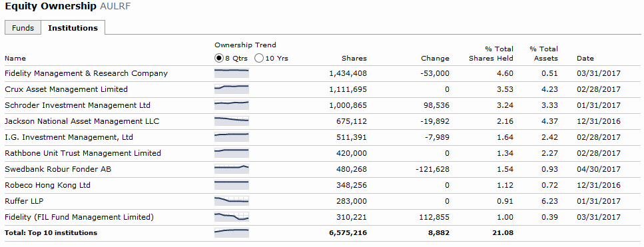Open Rathbone Unit Trust trend sparkline

tap(232, 153)
